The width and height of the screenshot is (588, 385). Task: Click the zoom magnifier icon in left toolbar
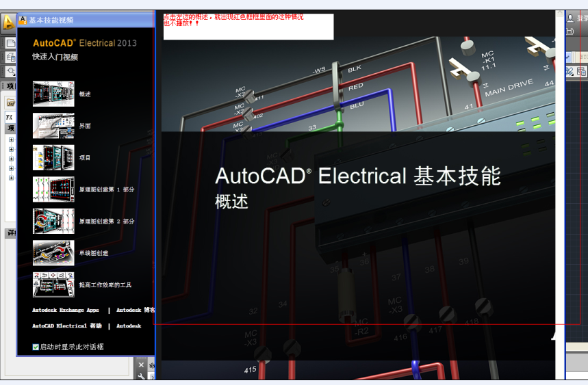click(x=11, y=71)
